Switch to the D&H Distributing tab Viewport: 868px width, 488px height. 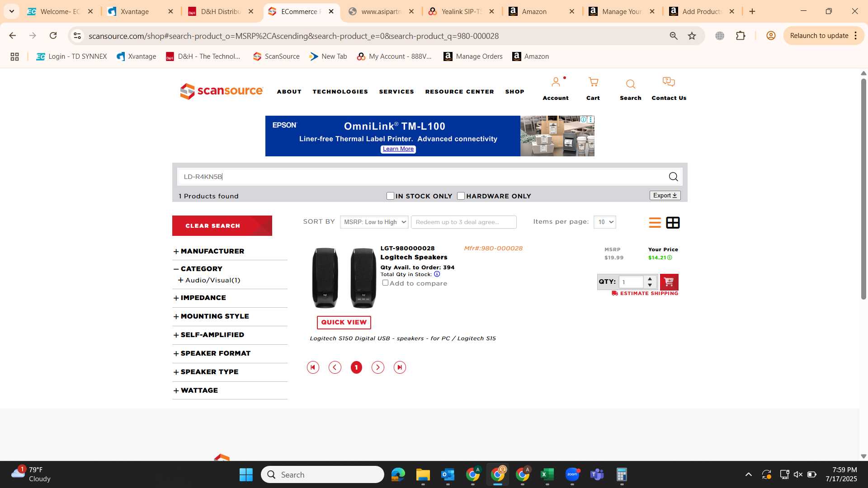coord(221,11)
